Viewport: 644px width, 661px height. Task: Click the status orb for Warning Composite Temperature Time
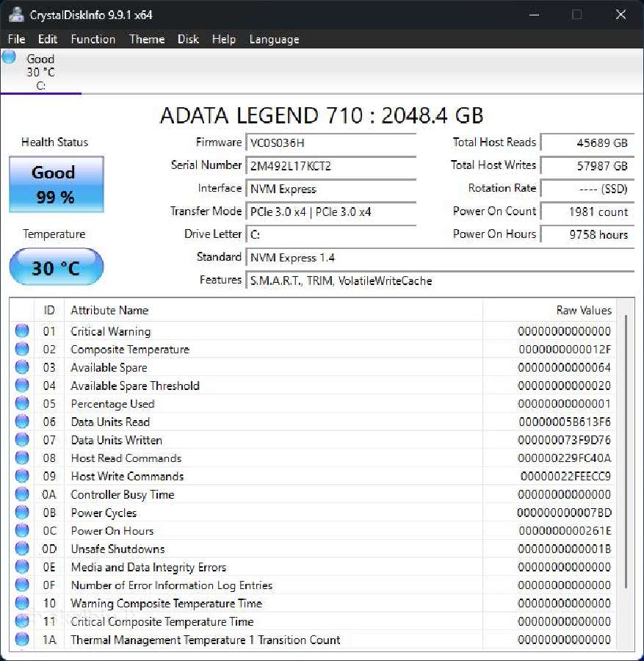coord(22,603)
